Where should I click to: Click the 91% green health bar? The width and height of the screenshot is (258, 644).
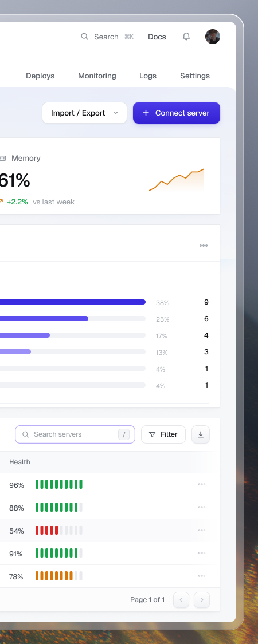pyautogui.click(x=59, y=553)
